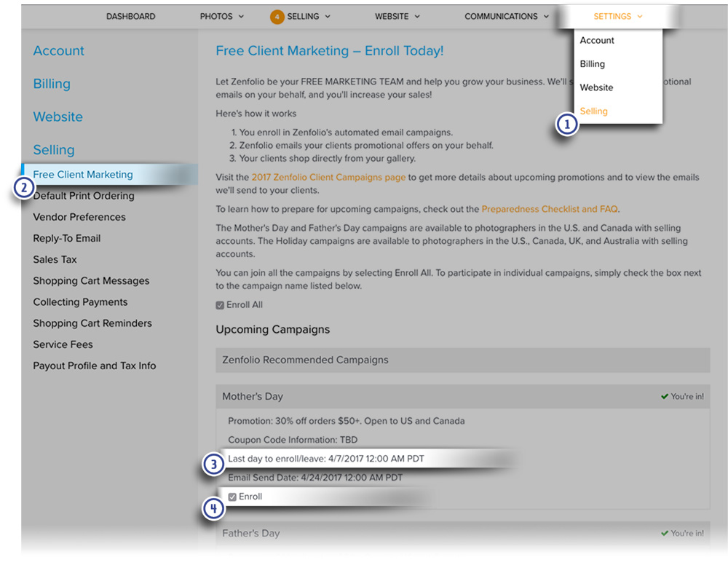Select Default Print Ordering sidebar item
Screen dimensions: 728x565
(x=84, y=196)
